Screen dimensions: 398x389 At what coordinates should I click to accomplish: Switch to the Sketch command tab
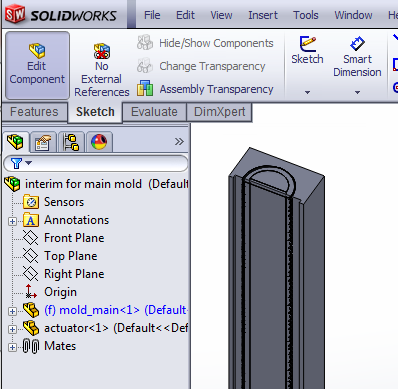95,112
